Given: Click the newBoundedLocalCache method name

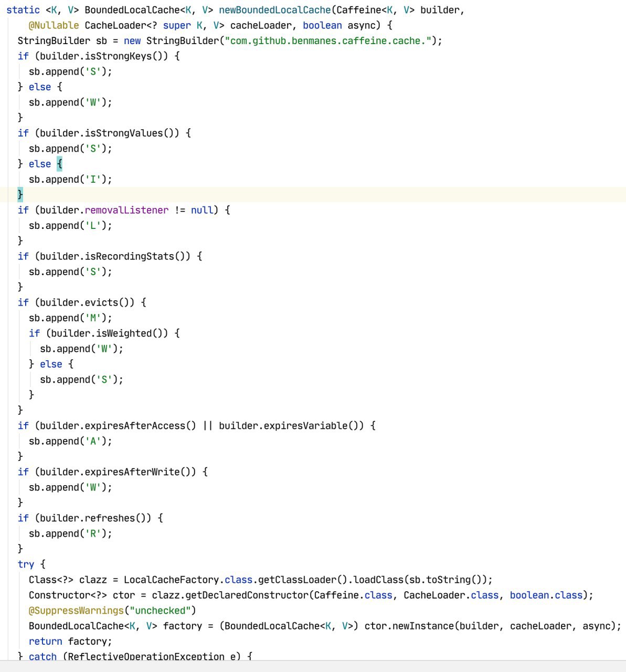Looking at the screenshot, I should 275,10.
